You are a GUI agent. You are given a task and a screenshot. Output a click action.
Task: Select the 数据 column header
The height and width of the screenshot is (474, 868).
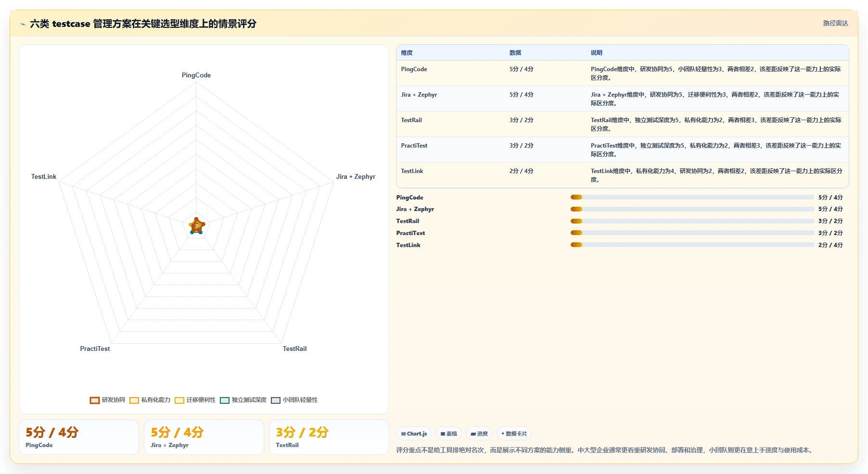click(515, 53)
